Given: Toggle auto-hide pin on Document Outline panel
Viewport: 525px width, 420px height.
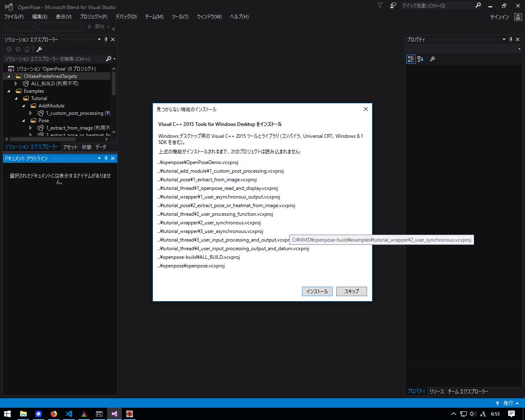Looking at the screenshot, I should [x=105, y=158].
